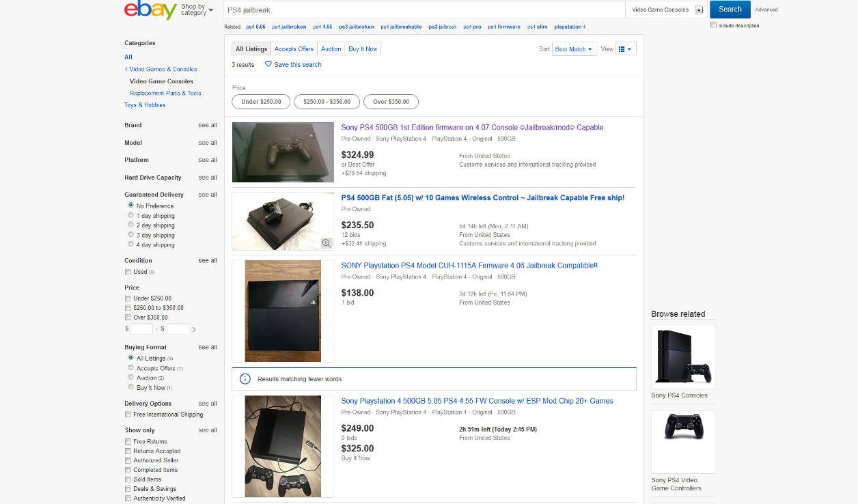Expand Model filter see all
The height and width of the screenshot is (504, 858).
click(208, 143)
